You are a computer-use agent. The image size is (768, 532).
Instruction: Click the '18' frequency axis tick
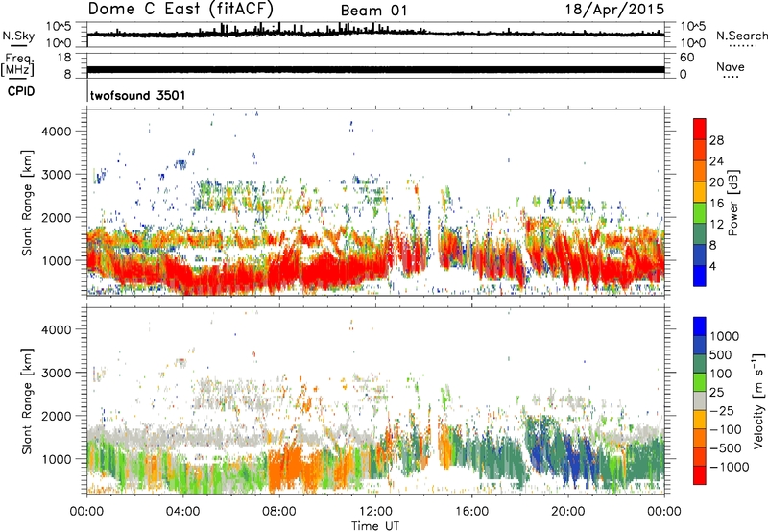(64, 58)
